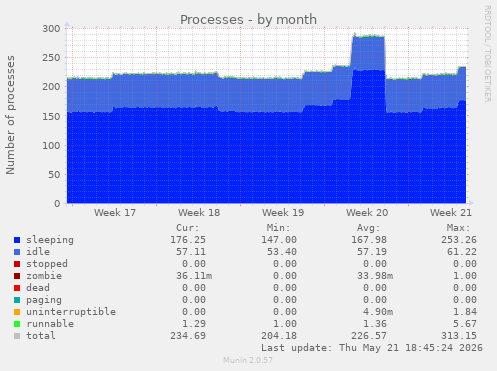Click sleeping minimum value 147.00
497x371 pixels.
coord(279,240)
